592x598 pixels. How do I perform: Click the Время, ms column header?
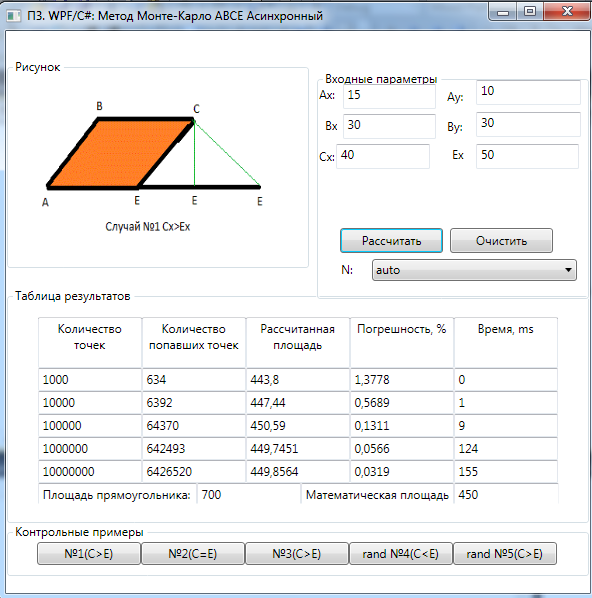pyautogui.click(x=506, y=342)
